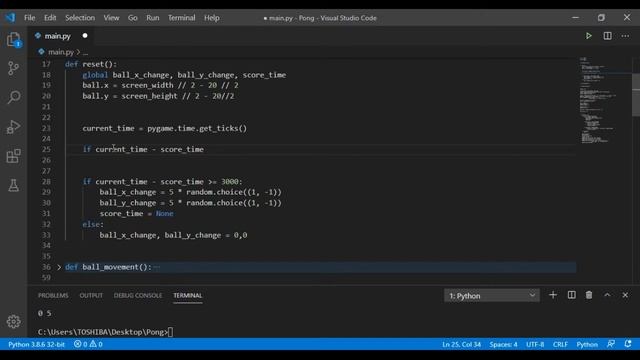Click 'def reset():' on line 17
640x360 pixels.
pos(91,64)
